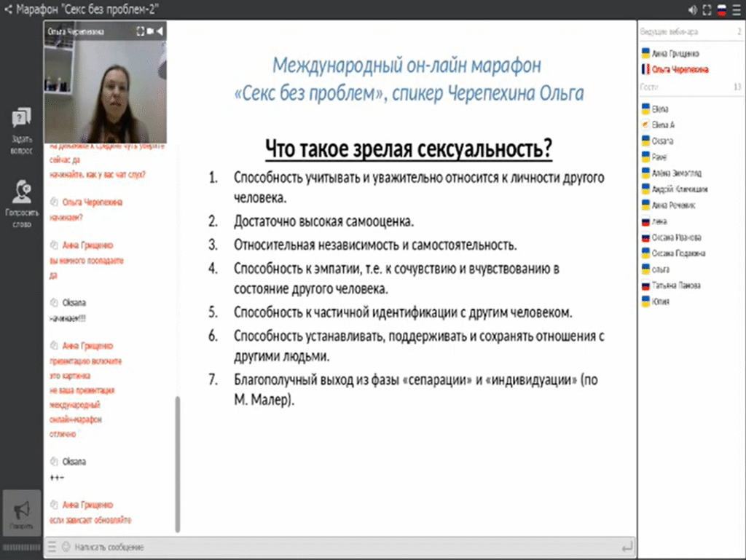Click the window title 'Марафон Секс без проблем-2'

pos(87,9)
